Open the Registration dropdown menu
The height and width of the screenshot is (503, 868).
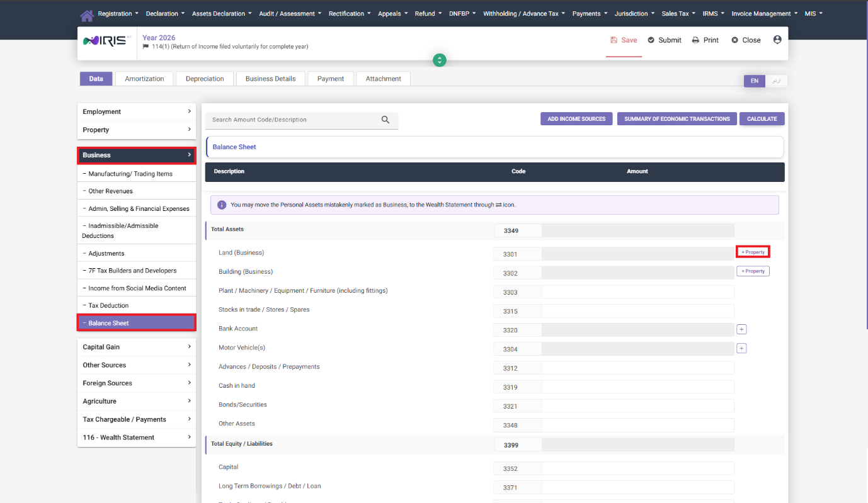click(118, 13)
